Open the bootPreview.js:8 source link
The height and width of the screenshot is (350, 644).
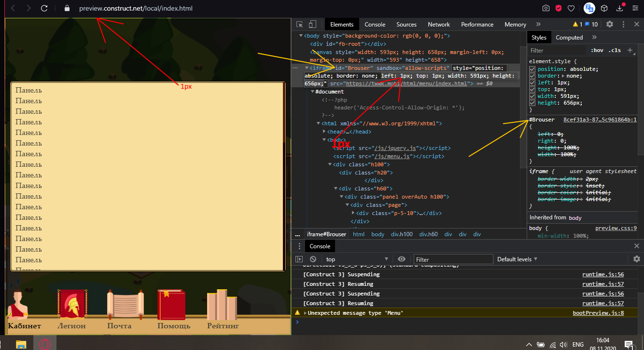click(598, 313)
